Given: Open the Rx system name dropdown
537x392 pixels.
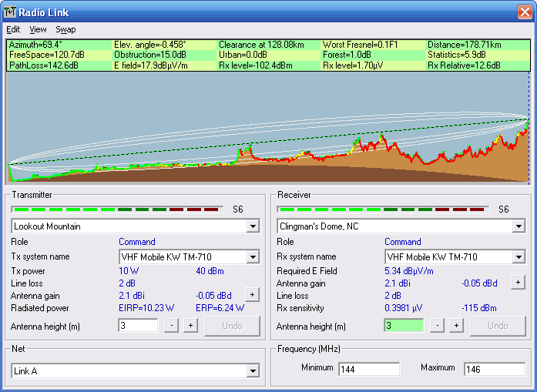Looking at the screenshot, I should 519,257.
